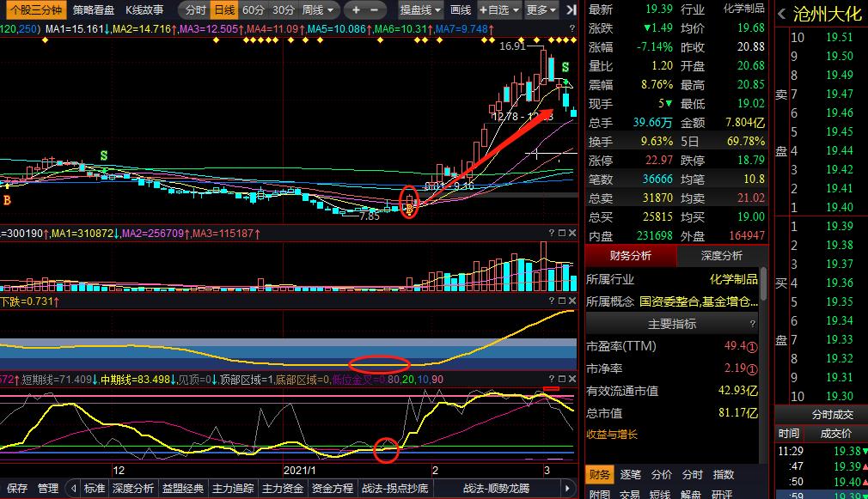Expand the 操盘线 dropdown

[x=421, y=10]
